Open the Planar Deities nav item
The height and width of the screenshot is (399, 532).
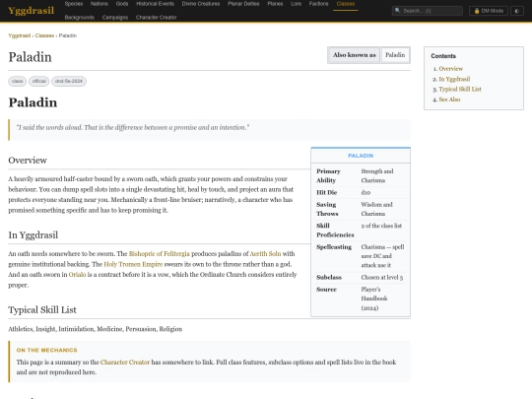tap(243, 4)
